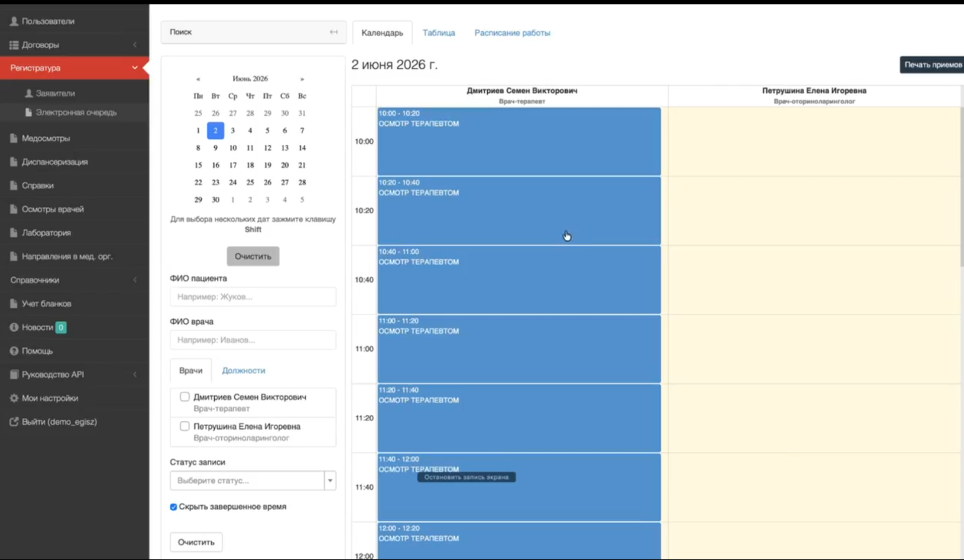Click the Направления в мед. орг. icon

point(14,256)
